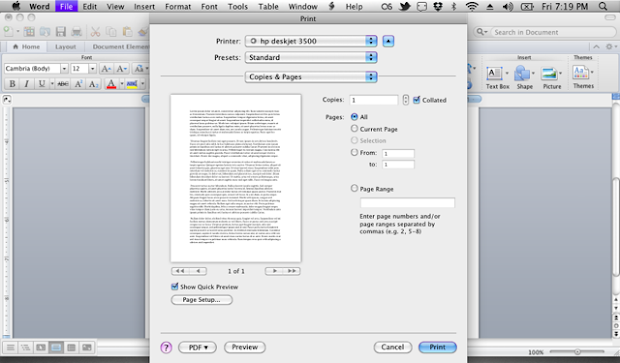Open the Insert menu

[144, 6]
